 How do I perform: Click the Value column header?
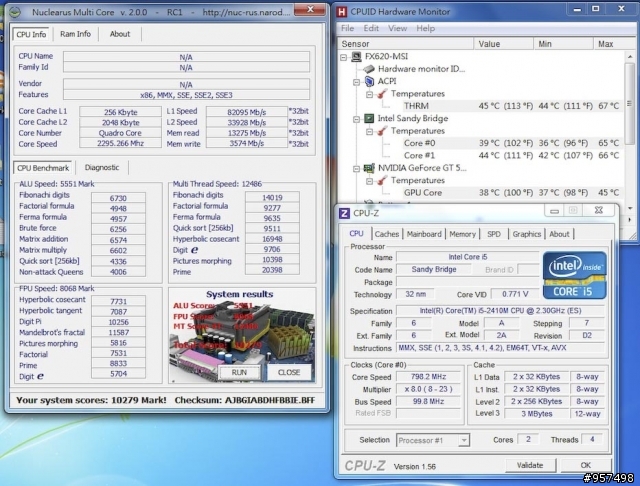[x=504, y=44]
